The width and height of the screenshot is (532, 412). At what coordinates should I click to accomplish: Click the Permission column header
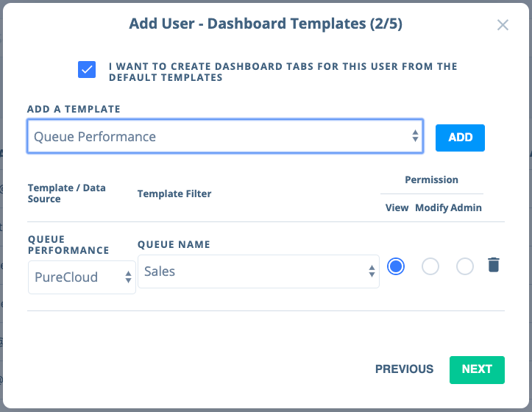431,180
